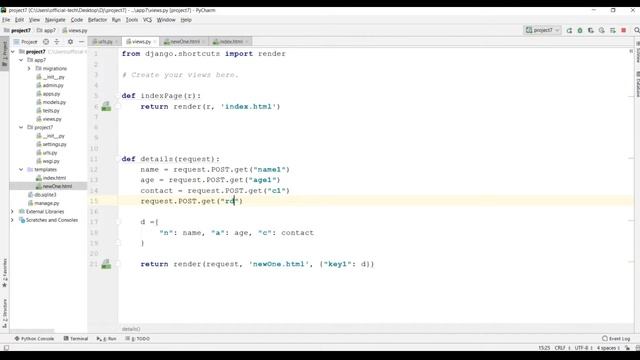Click the gutter template icon on line 21

pyautogui.click(x=106, y=264)
